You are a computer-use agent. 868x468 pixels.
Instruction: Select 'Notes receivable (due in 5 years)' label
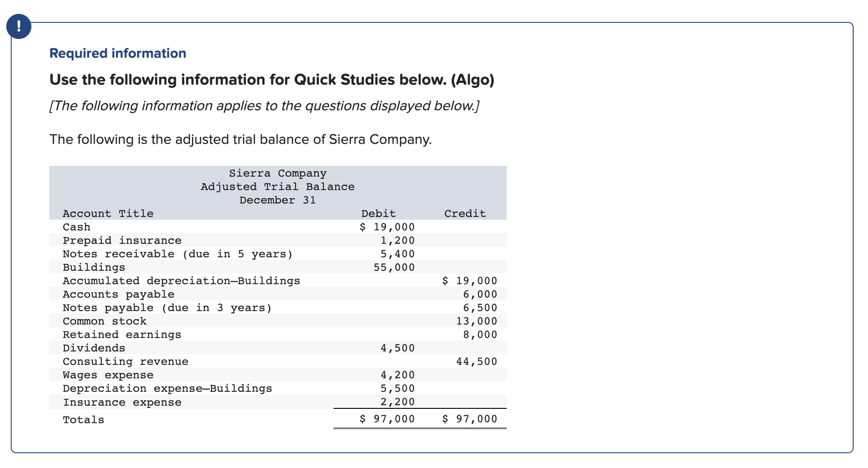pyautogui.click(x=178, y=254)
